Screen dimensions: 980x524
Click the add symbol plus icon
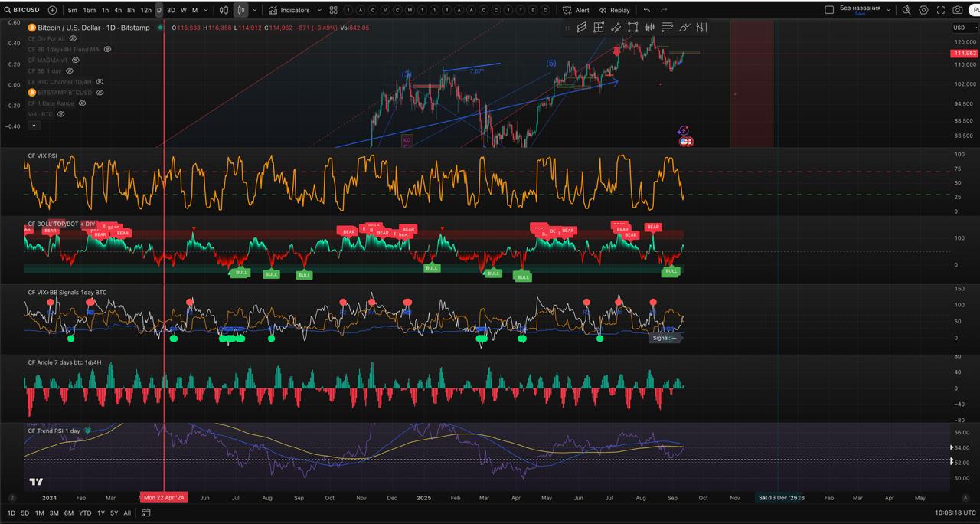click(52, 10)
